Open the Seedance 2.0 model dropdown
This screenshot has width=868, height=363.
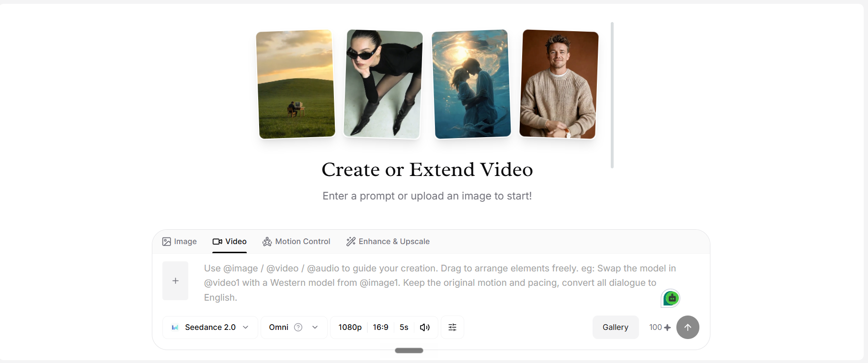click(x=210, y=328)
